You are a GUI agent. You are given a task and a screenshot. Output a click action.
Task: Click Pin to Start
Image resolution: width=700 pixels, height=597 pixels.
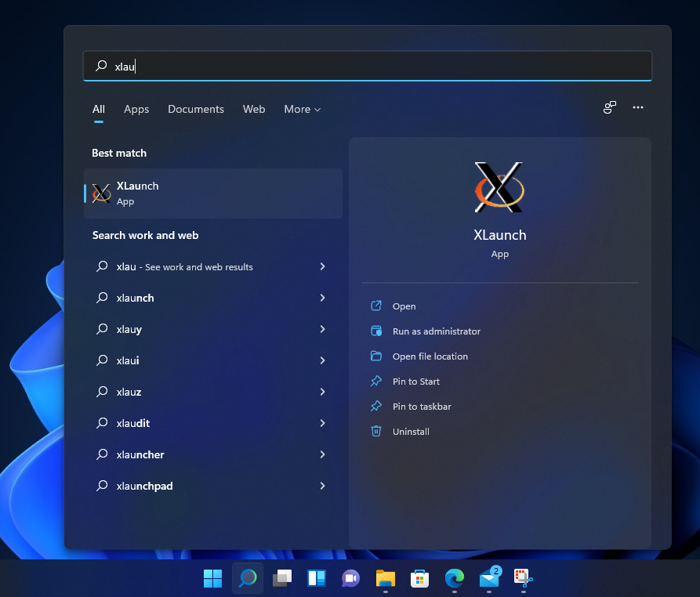(416, 382)
